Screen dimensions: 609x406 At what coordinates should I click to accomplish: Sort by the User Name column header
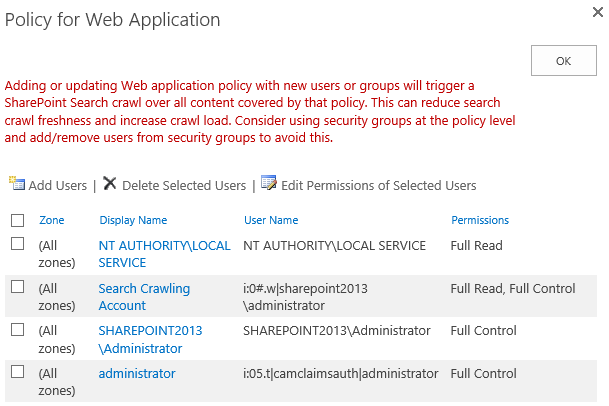click(271, 220)
